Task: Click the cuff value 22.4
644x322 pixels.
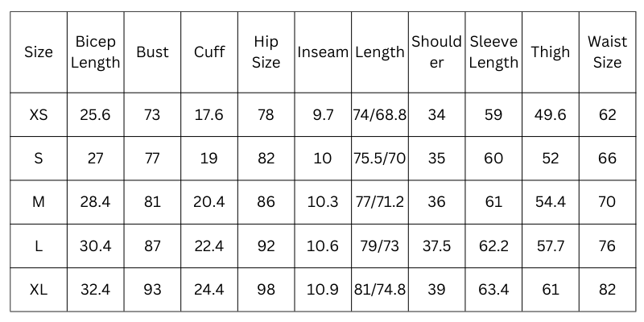Action: click(x=208, y=246)
